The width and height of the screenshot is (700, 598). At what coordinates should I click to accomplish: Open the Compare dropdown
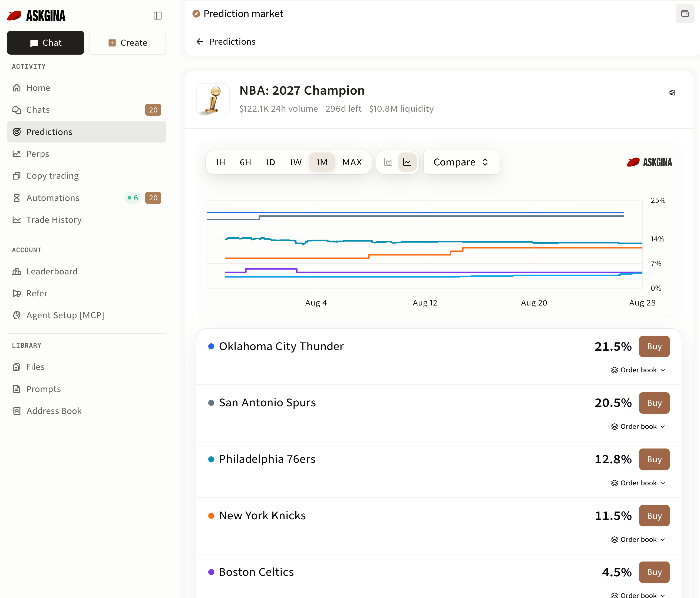click(461, 162)
